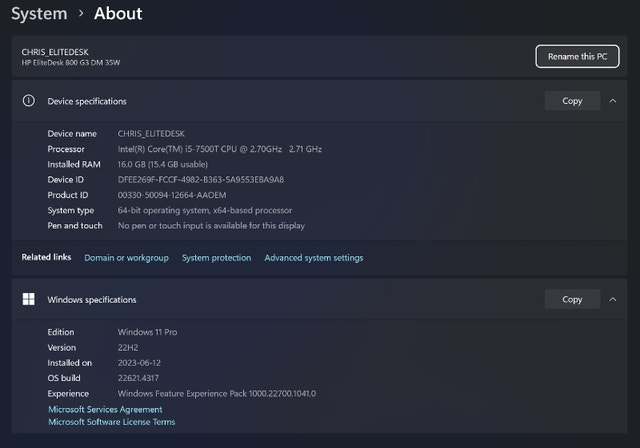Select the OS build value 22621.4317
640x448 pixels.
point(138,378)
